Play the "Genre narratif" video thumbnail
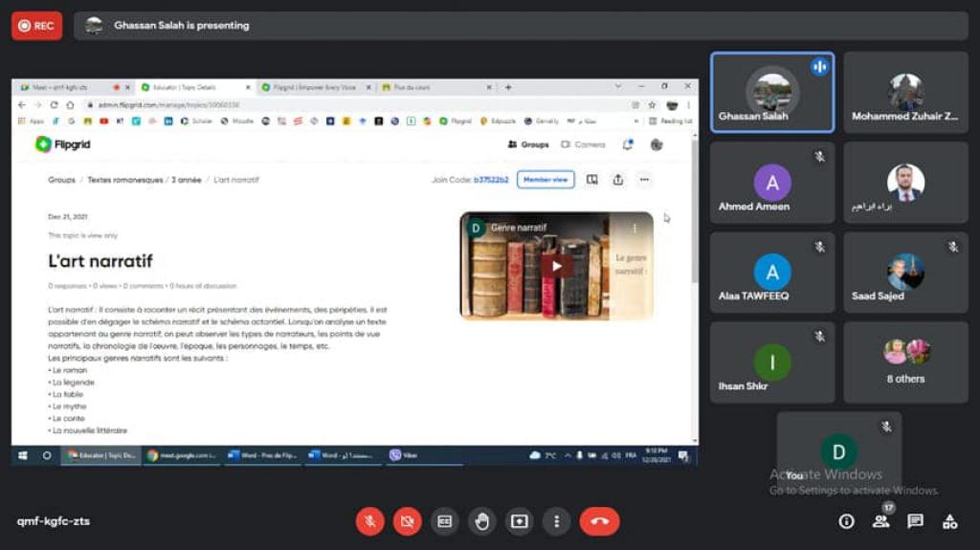The image size is (980, 550). (x=556, y=266)
